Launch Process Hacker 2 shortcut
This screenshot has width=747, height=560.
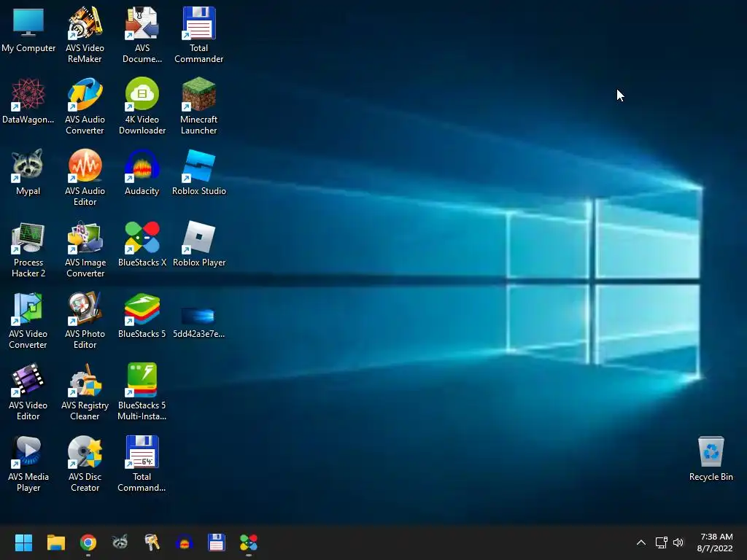28,249
